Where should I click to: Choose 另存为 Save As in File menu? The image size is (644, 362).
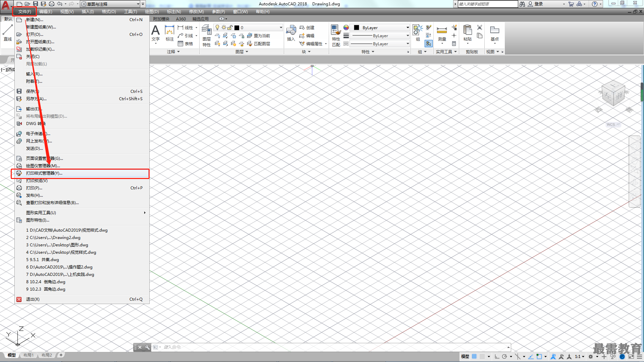pyautogui.click(x=82, y=99)
